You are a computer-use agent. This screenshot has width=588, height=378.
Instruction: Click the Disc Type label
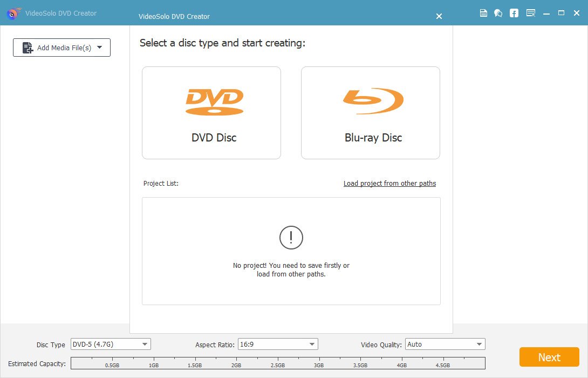coord(51,345)
